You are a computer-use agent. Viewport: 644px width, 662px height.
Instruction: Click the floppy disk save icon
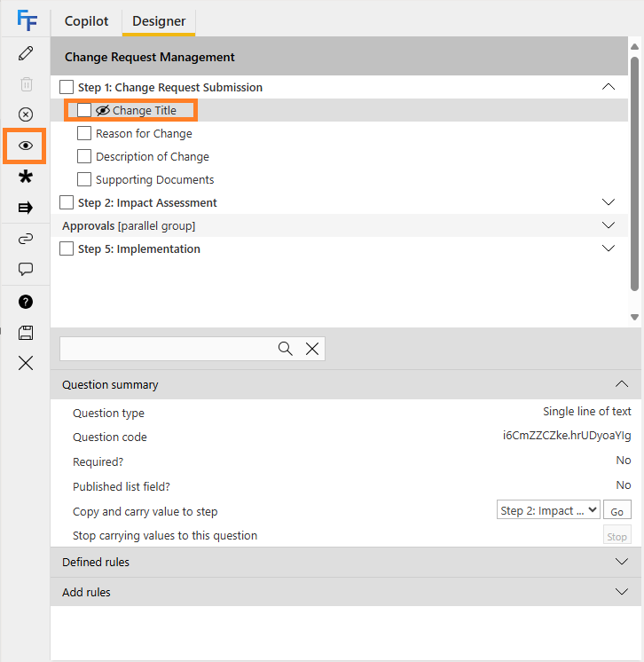pos(26,333)
